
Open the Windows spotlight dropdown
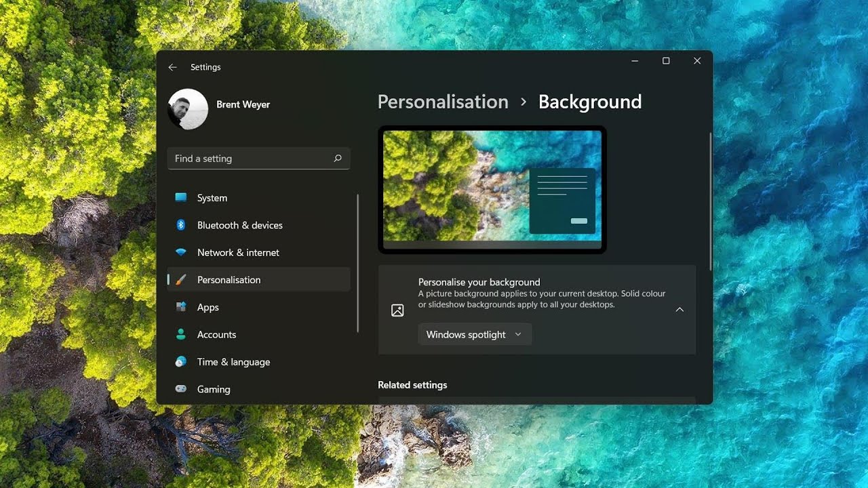click(x=475, y=334)
